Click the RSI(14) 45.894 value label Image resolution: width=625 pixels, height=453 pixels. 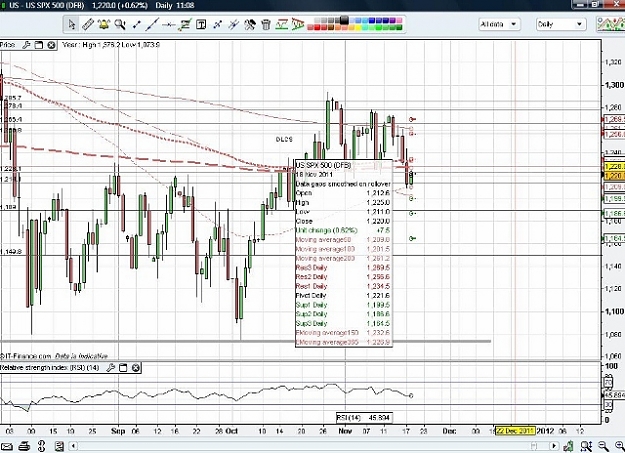point(364,418)
